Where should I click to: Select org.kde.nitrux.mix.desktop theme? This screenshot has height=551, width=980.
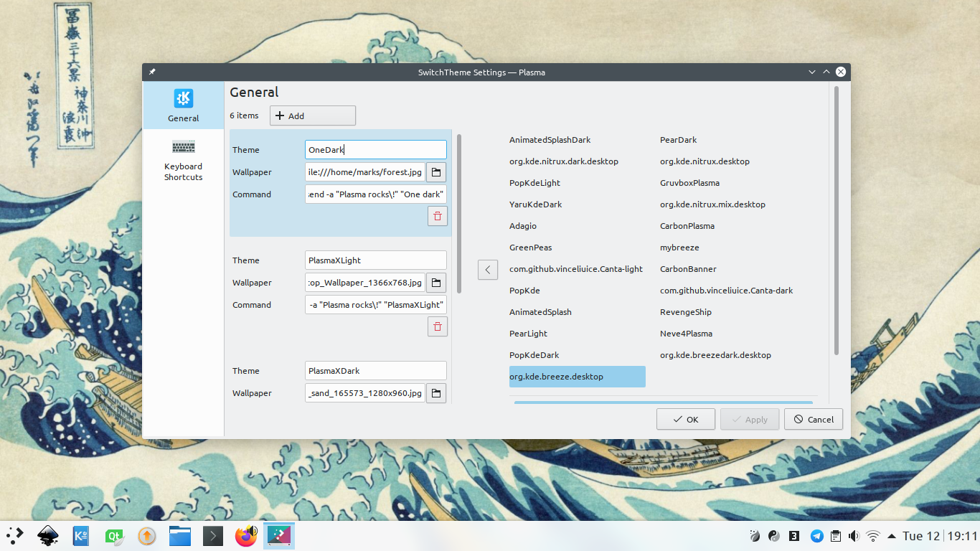(x=712, y=204)
